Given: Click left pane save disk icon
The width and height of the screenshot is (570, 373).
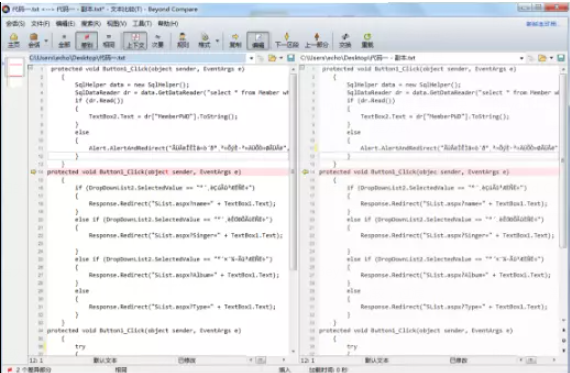Looking at the screenshot, I should point(290,58).
